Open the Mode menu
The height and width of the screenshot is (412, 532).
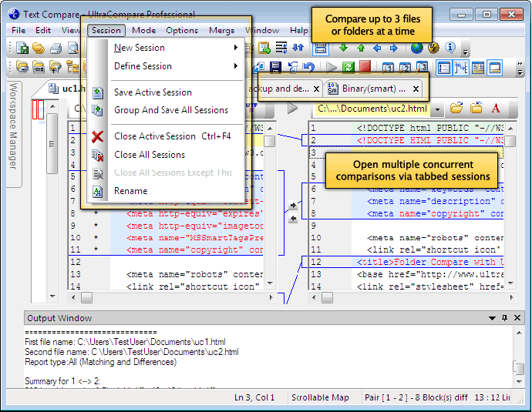(144, 31)
